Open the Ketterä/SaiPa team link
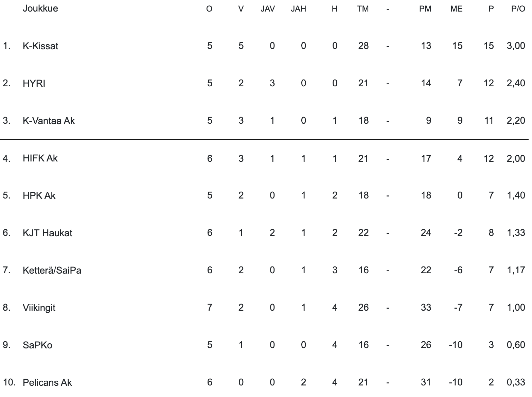 tap(52, 270)
